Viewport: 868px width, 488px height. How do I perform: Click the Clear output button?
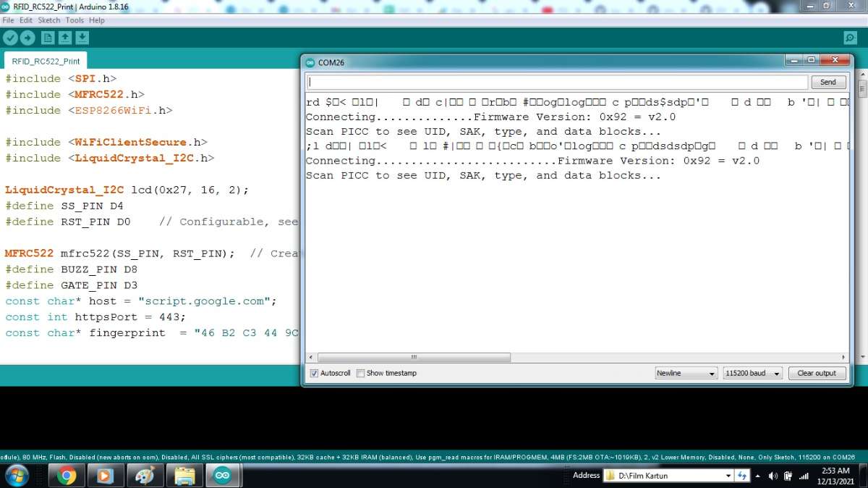pos(817,374)
